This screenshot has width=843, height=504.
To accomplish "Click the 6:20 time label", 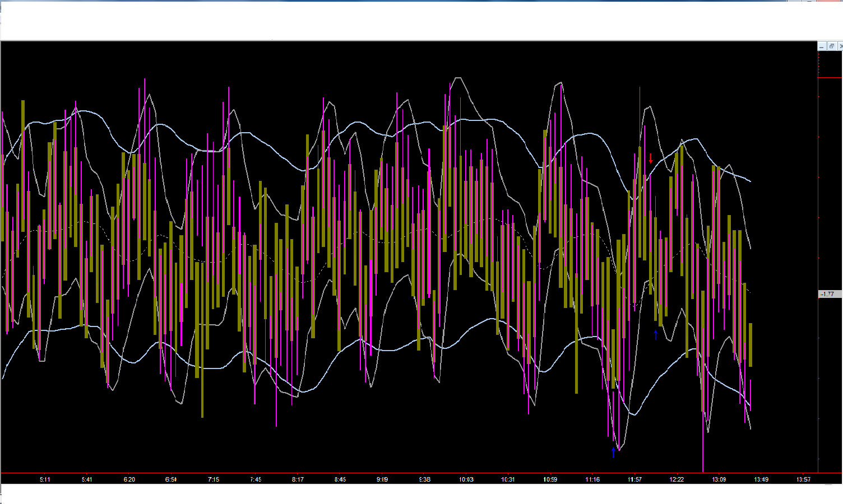I will pyautogui.click(x=129, y=479).
